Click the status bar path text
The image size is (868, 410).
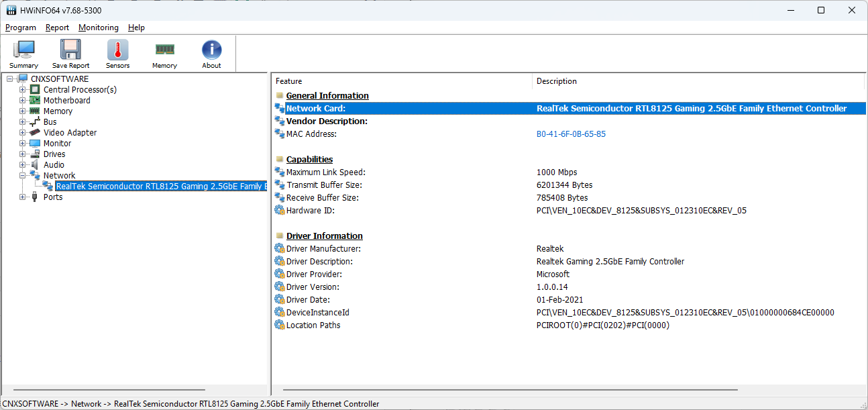pyautogui.click(x=191, y=404)
